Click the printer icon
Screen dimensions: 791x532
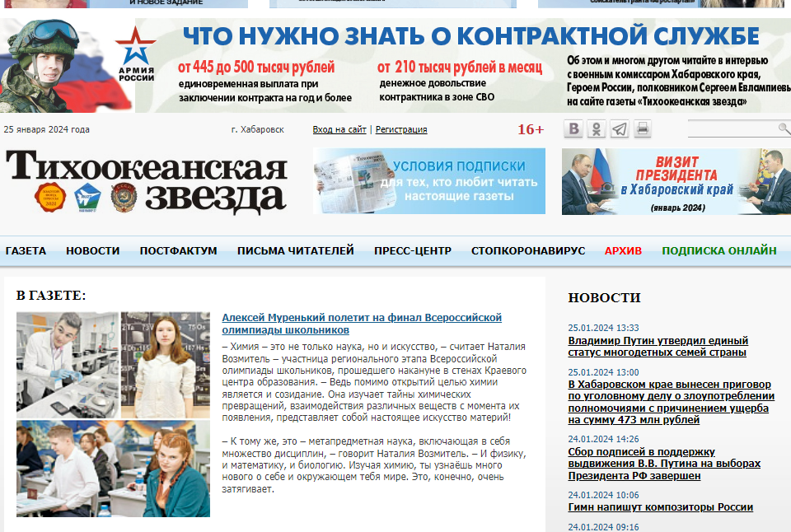[x=642, y=129]
